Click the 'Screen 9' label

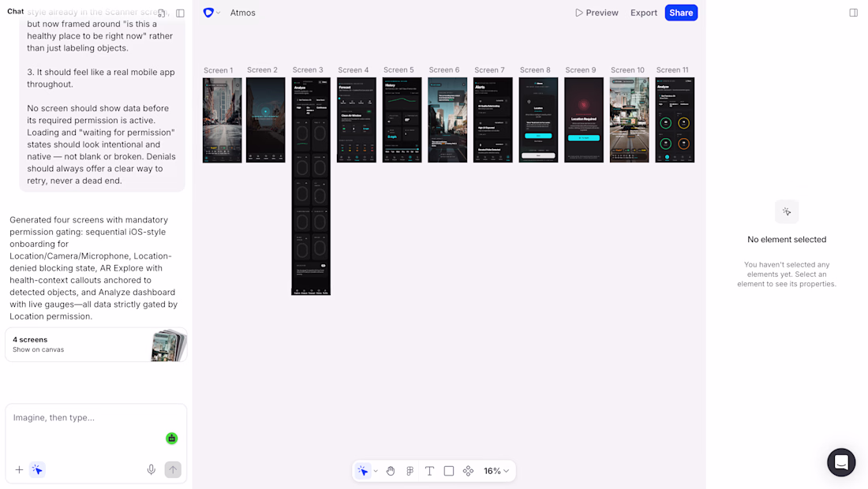point(580,69)
